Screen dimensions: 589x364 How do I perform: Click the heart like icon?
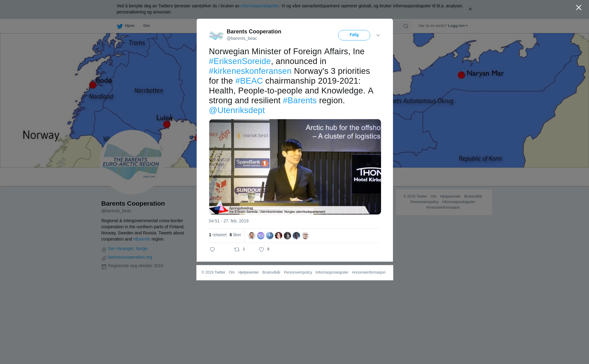coord(261,249)
